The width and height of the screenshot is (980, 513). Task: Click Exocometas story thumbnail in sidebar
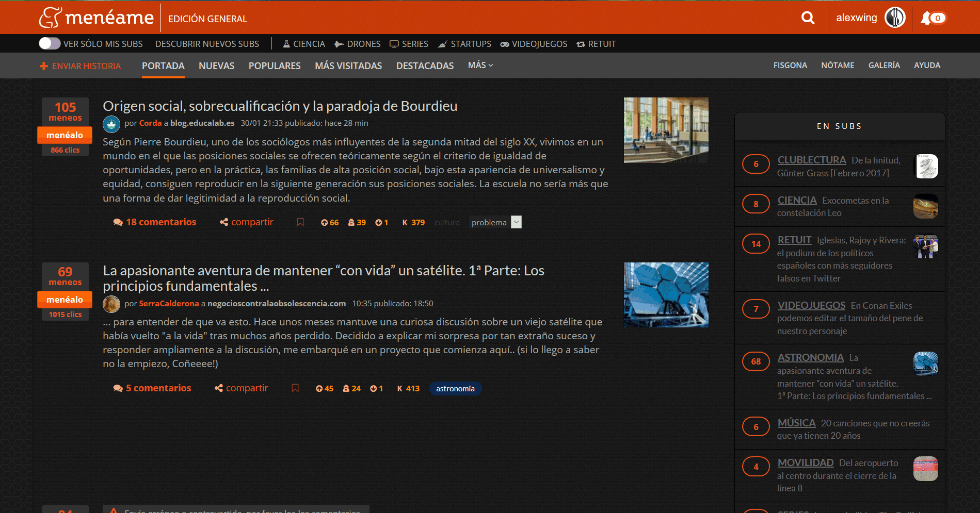(x=926, y=206)
